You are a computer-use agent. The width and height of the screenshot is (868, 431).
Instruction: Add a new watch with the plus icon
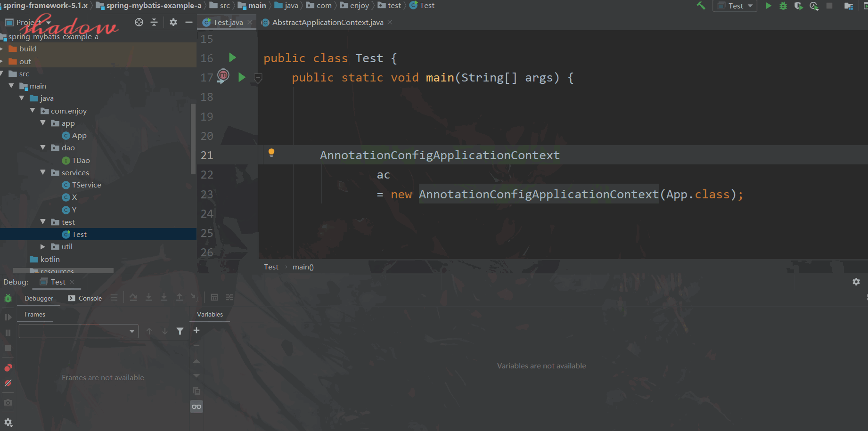(197, 330)
